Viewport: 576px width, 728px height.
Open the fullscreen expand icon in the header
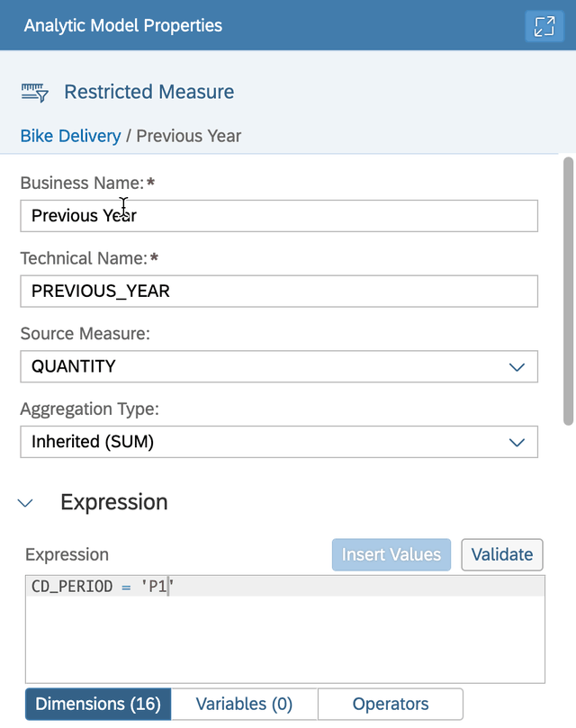(x=544, y=26)
